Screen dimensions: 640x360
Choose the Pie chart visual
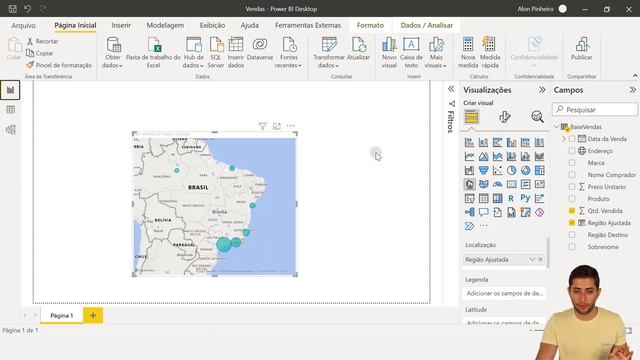point(511,171)
